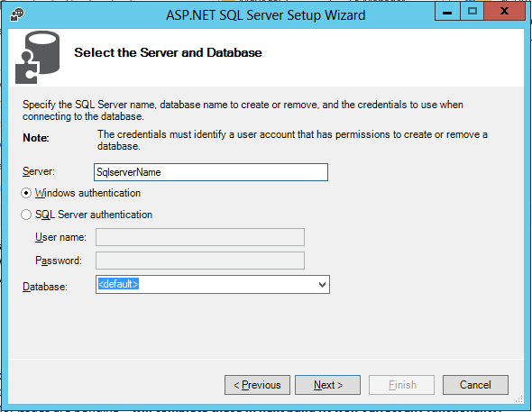Select Windows authentication radio button
532x412 pixels.
[26, 193]
